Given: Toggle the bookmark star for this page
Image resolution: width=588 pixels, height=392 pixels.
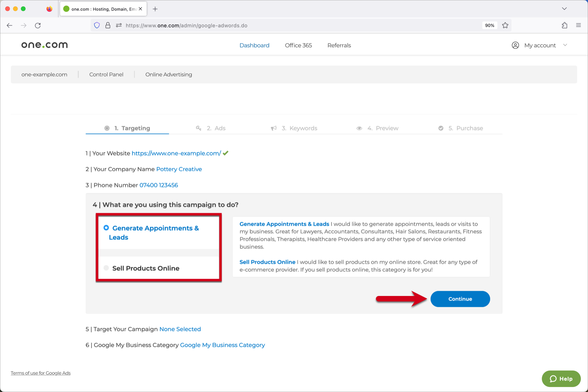Looking at the screenshot, I should (x=505, y=25).
